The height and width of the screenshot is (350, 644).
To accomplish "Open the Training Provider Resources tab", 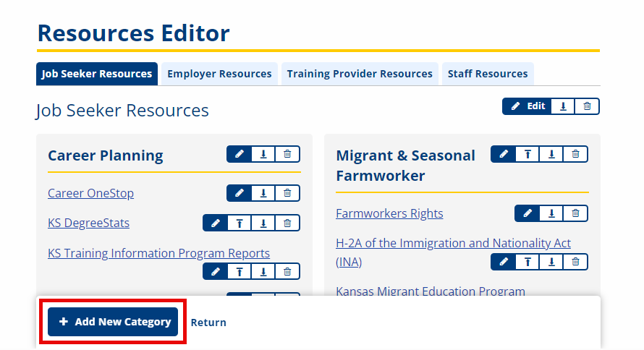I will [360, 74].
